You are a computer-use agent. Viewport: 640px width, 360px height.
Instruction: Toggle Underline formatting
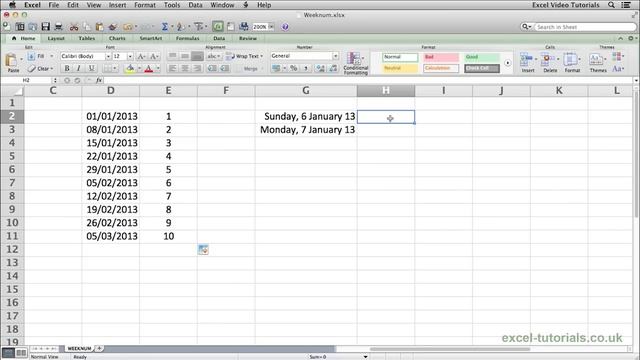pyautogui.click(x=91, y=69)
